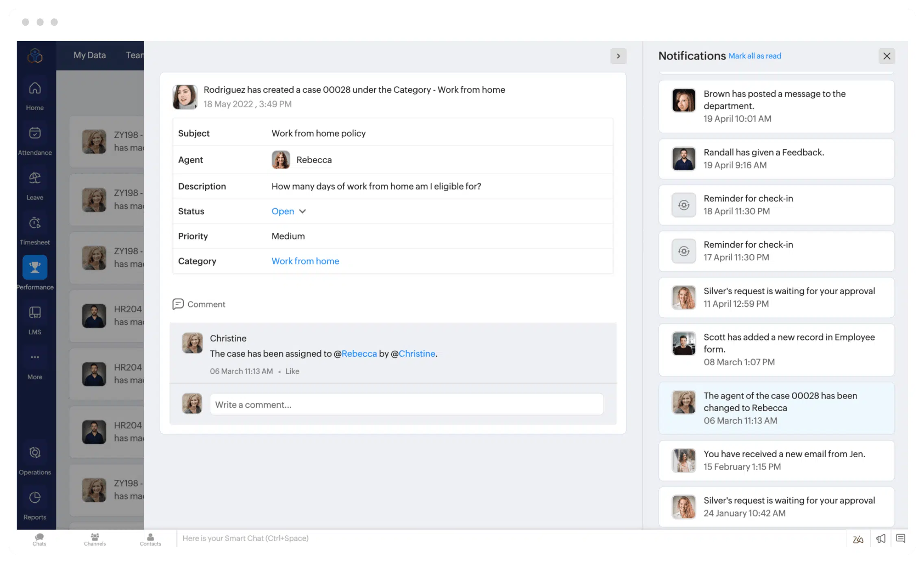Image resolution: width=924 pixels, height=563 pixels.
Task: Open Contacts from the bottom bar
Action: coord(150,538)
